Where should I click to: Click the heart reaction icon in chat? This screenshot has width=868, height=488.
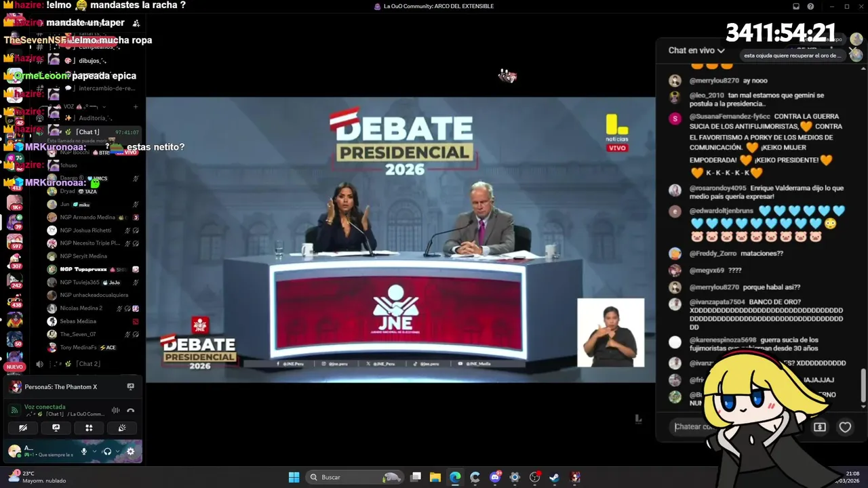[845, 427]
